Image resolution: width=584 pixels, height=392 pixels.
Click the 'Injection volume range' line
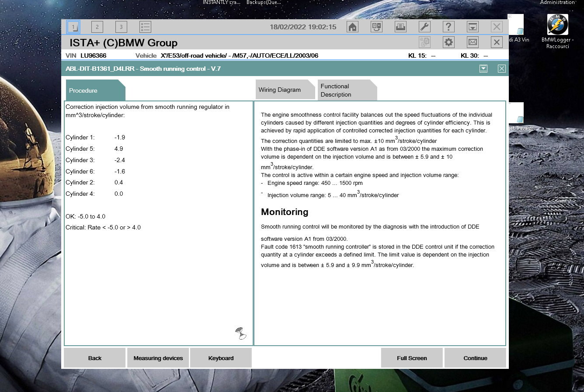tap(333, 194)
